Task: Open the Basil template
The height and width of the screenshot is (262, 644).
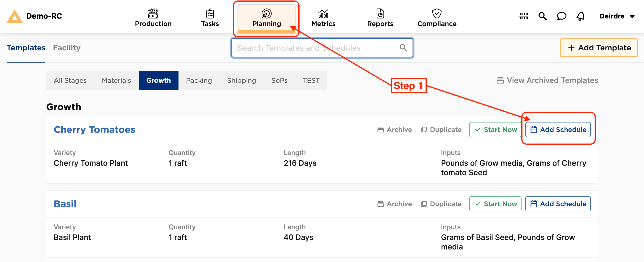Action: click(65, 204)
